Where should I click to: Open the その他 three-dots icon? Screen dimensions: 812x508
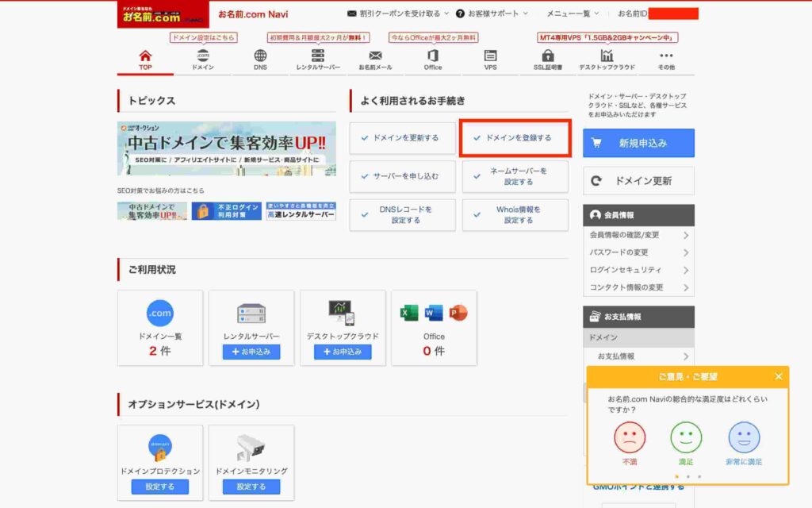tap(666, 56)
